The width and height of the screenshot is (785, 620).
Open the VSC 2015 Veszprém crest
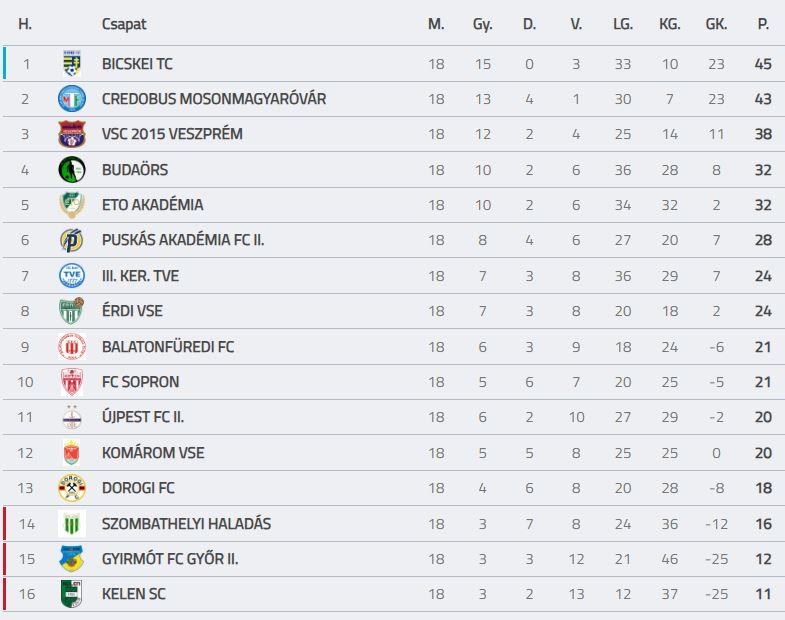[x=72, y=134]
